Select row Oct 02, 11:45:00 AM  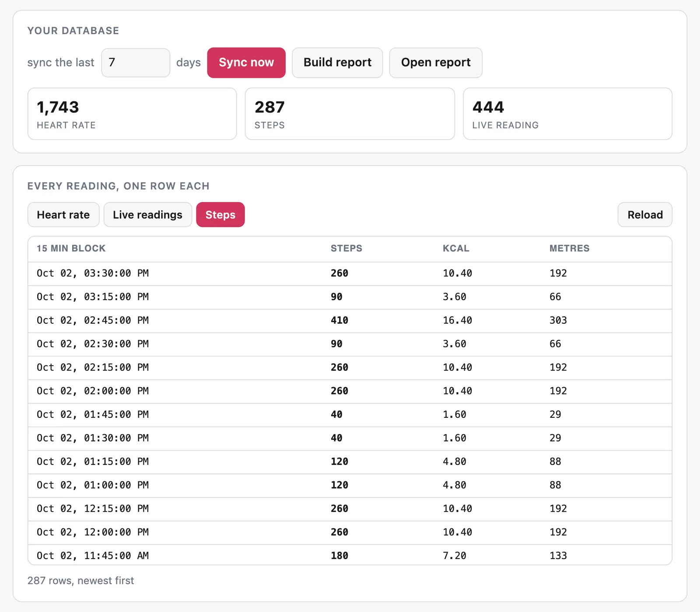[350, 555]
